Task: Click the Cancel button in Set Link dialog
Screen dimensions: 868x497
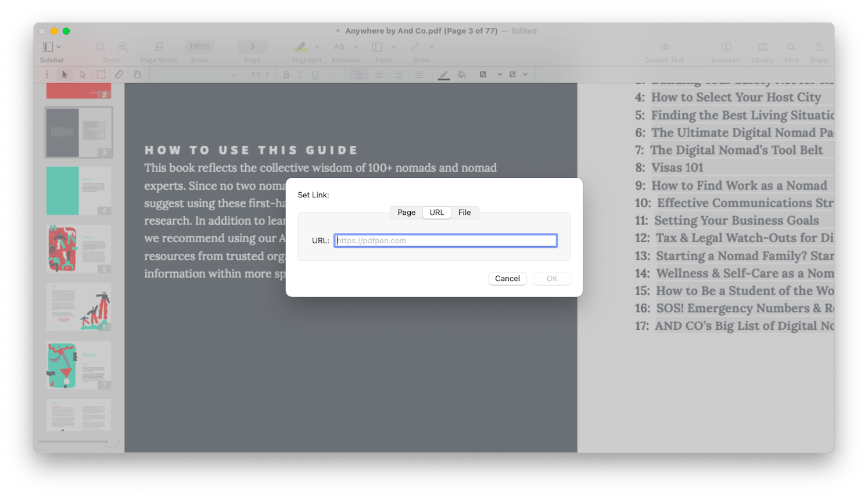Action: point(507,279)
